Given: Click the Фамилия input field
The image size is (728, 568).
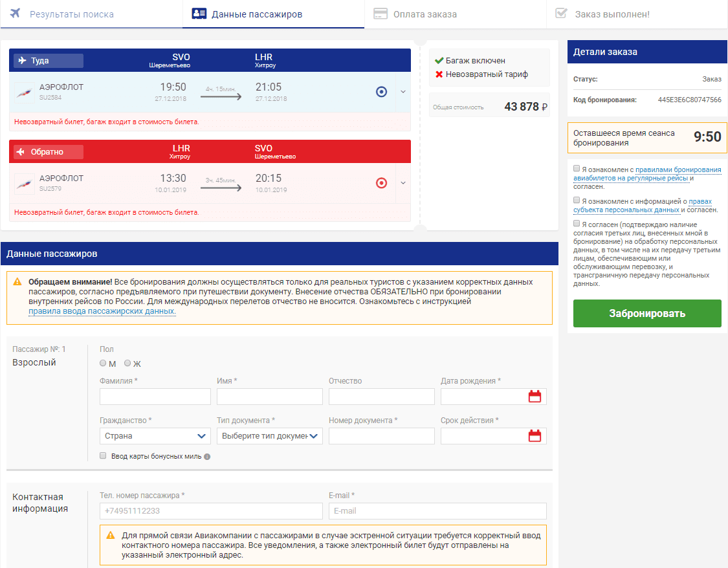Looking at the screenshot, I should click(x=155, y=397).
